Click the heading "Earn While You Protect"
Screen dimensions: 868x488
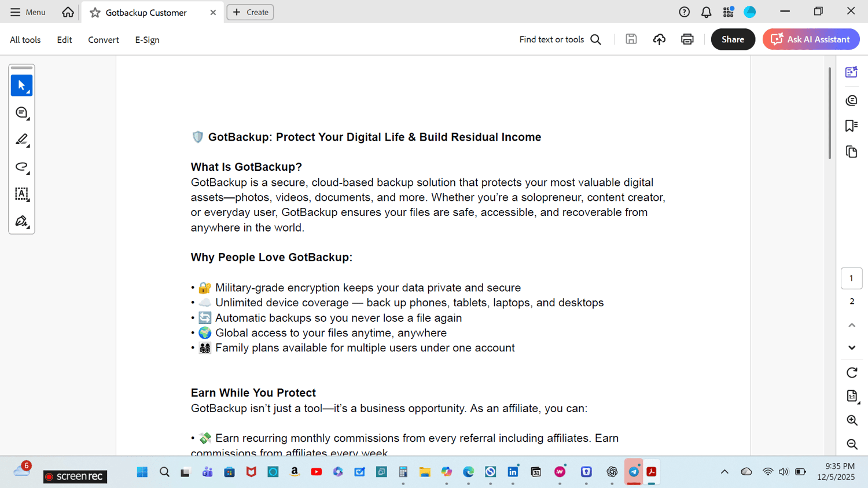pos(253,393)
